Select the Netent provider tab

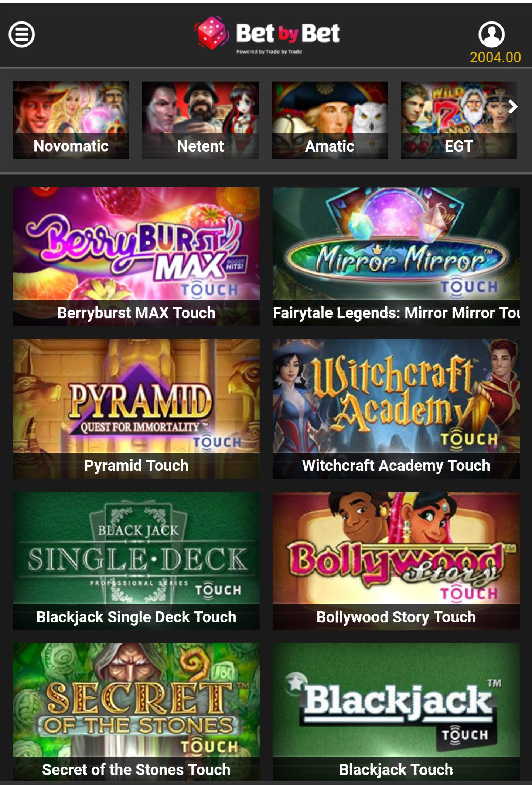[x=200, y=120]
